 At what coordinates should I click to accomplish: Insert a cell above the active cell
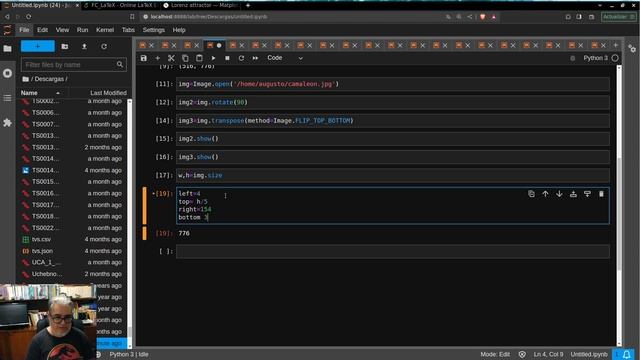573,194
